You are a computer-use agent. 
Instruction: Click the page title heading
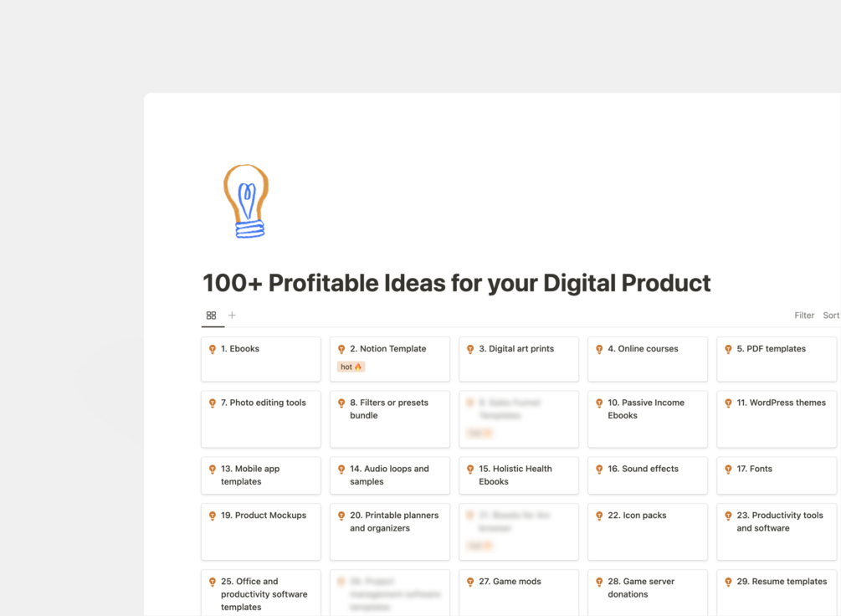click(x=456, y=283)
